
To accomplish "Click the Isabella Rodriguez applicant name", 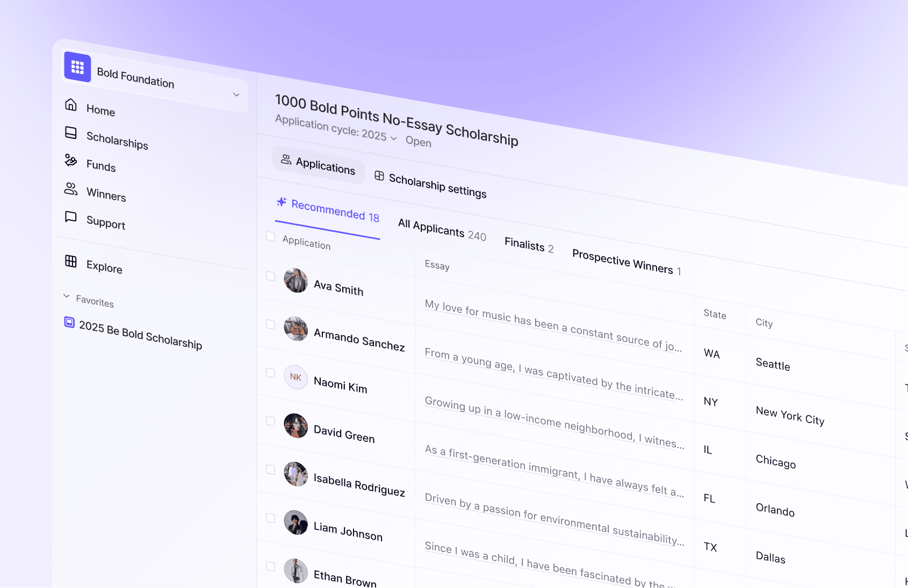I will pos(359,485).
